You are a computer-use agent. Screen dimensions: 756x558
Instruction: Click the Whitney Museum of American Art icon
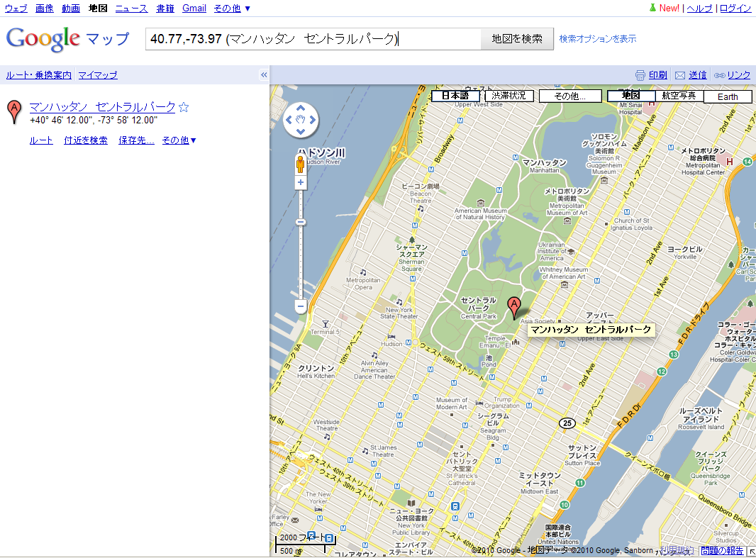(564, 285)
